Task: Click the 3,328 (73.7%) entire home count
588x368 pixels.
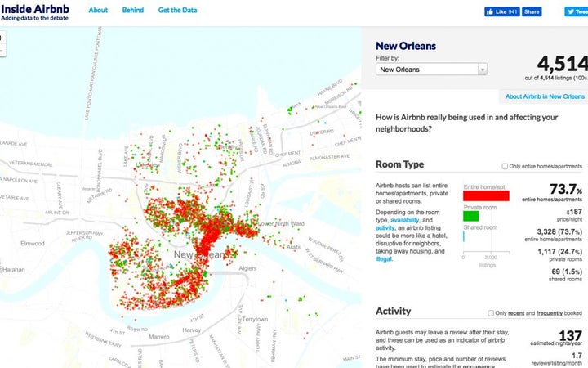Action: (559, 231)
